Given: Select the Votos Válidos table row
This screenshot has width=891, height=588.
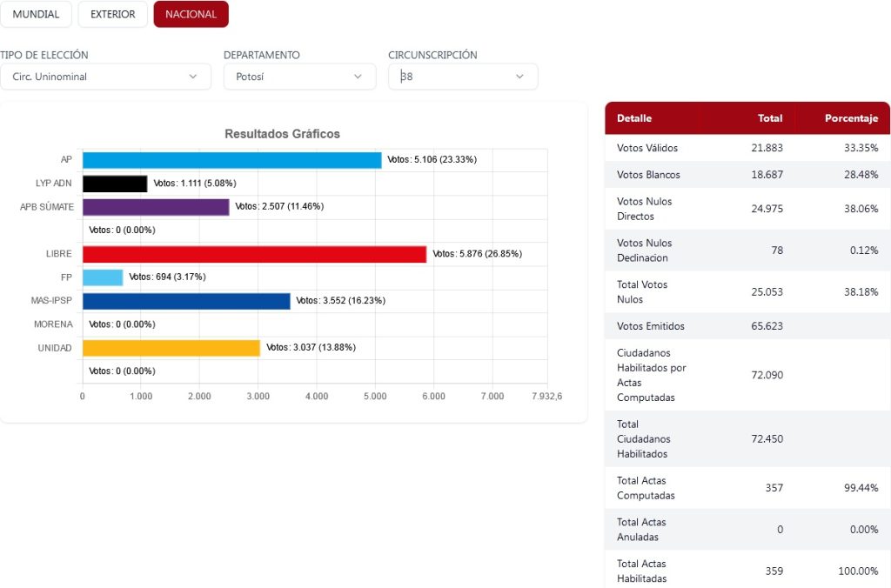Looking at the screenshot, I should (747, 148).
